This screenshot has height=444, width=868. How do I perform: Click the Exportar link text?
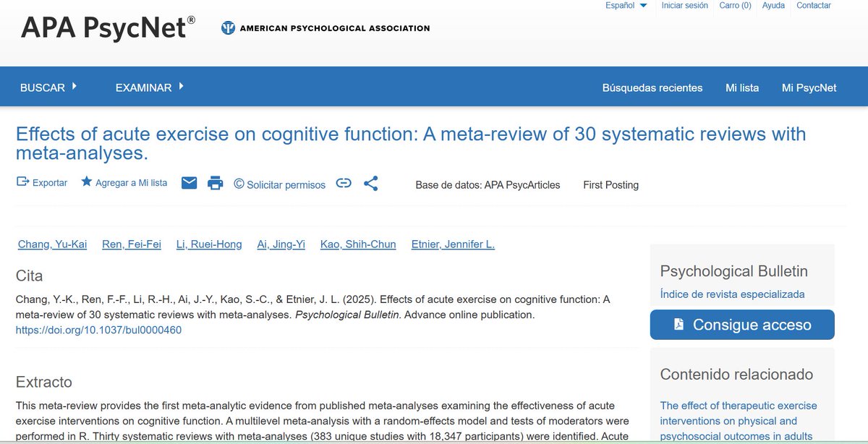coord(50,183)
